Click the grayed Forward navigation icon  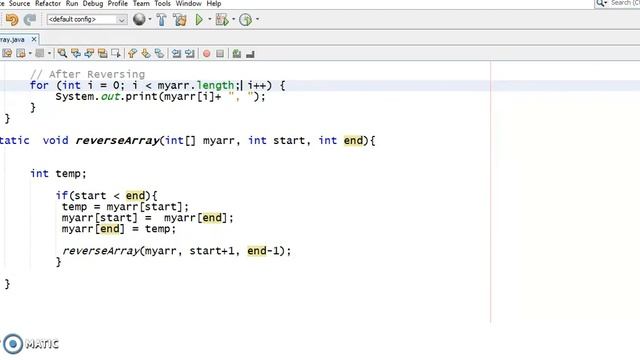(x=40, y=53)
